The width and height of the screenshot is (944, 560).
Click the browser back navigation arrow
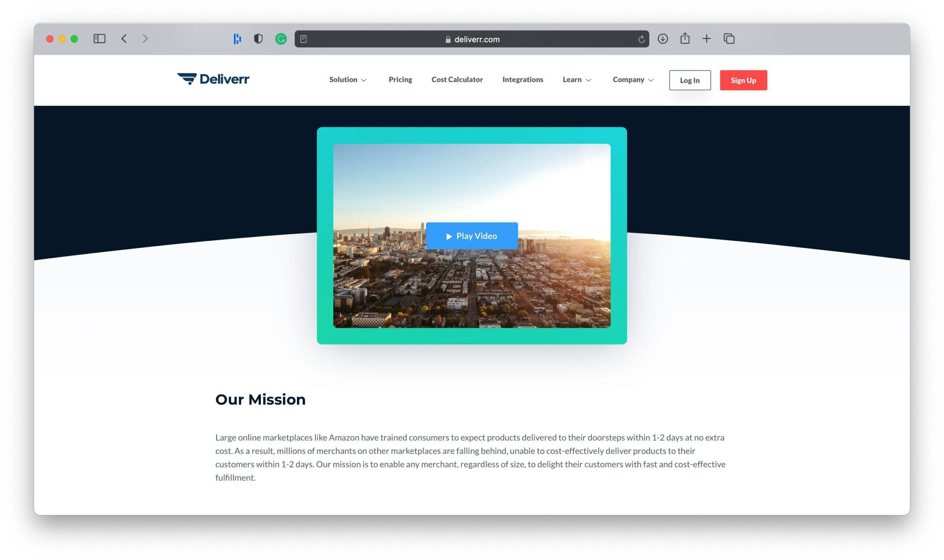(124, 38)
